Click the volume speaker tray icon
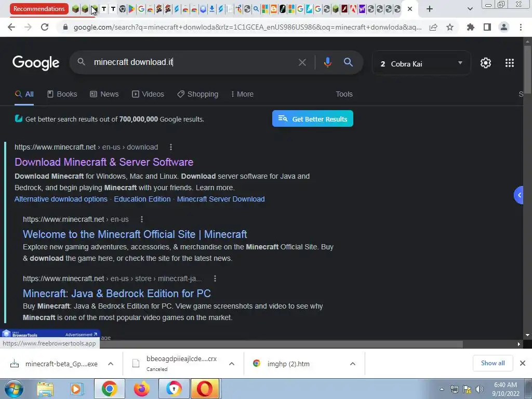The width and height of the screenshot is (532, 399). click(x=479, y=389)
